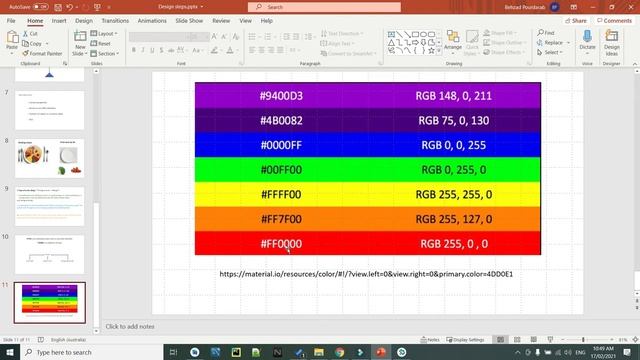This screenshot has width=640, height=360.
Task: Click the Undo arrow icon
Action: [x=70, y=7]
